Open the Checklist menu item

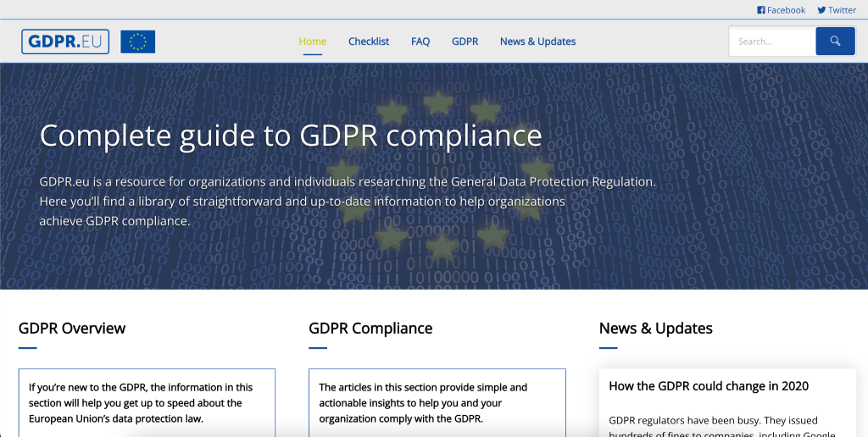tap(369, 41)
